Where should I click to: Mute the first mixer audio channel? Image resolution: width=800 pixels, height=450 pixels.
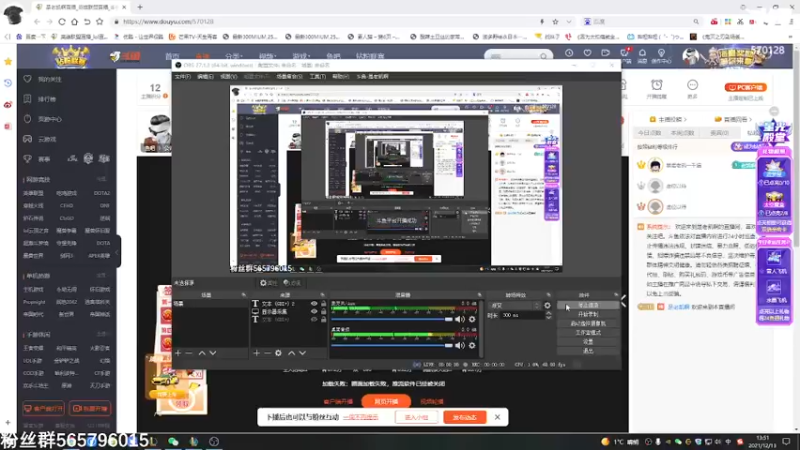460,319
